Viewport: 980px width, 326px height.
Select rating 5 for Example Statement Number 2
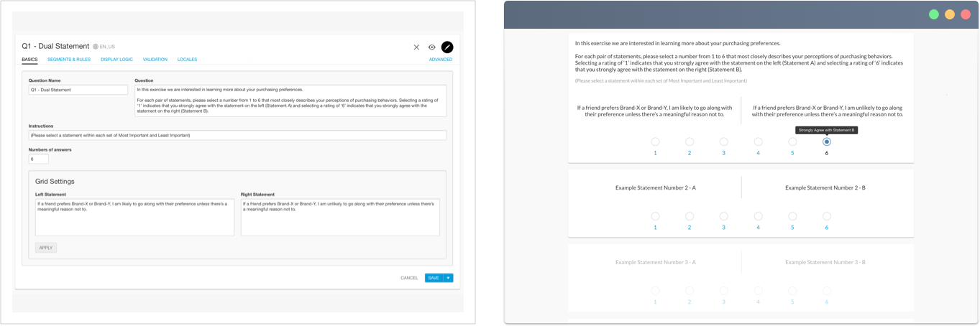pos(792,216)
